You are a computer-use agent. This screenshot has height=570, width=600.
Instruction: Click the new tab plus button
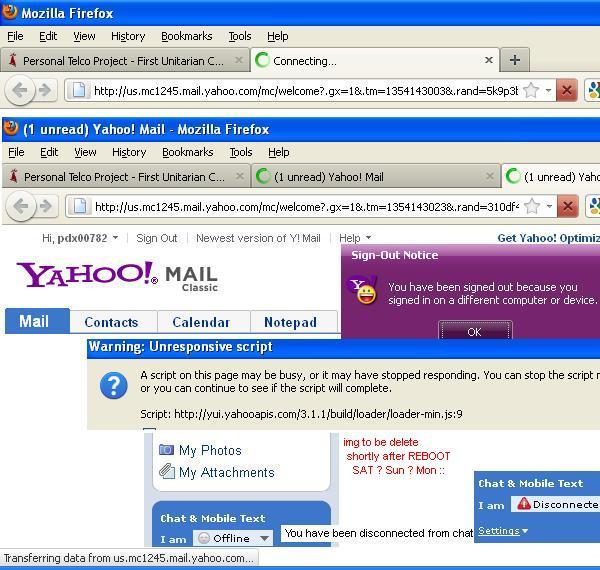514,60
